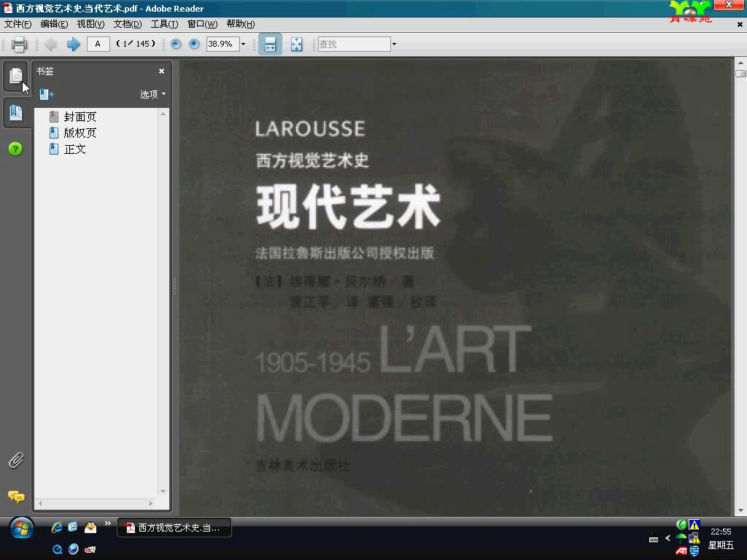747x560 pixels.
Task: Click the 38.9% zoom value field
Action: coord(222,44)
